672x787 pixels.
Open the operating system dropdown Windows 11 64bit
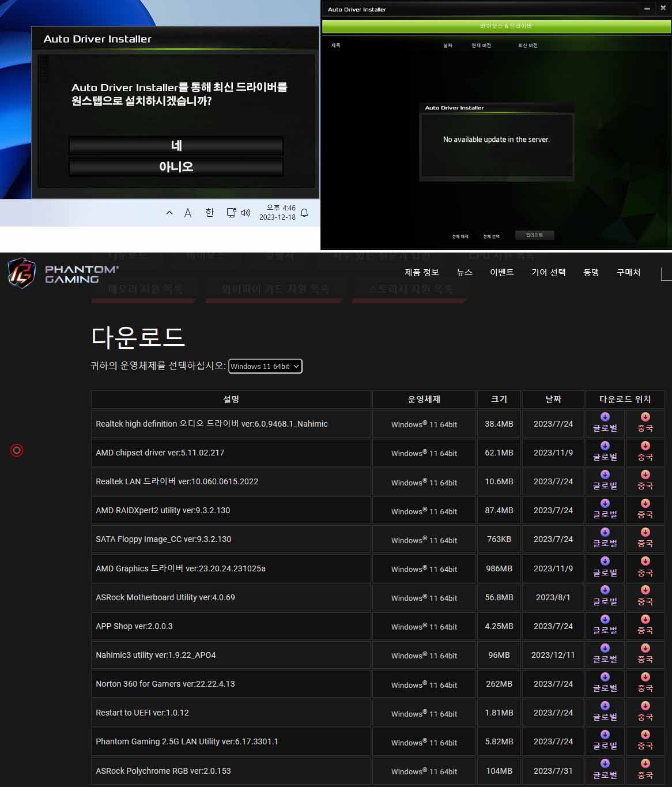coord(265,366)
